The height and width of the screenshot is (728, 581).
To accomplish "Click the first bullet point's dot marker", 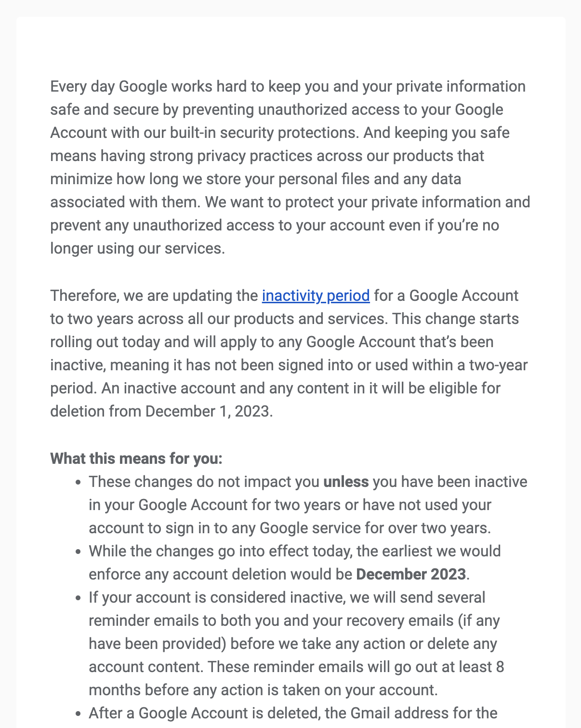I will (x=78, y=482).
